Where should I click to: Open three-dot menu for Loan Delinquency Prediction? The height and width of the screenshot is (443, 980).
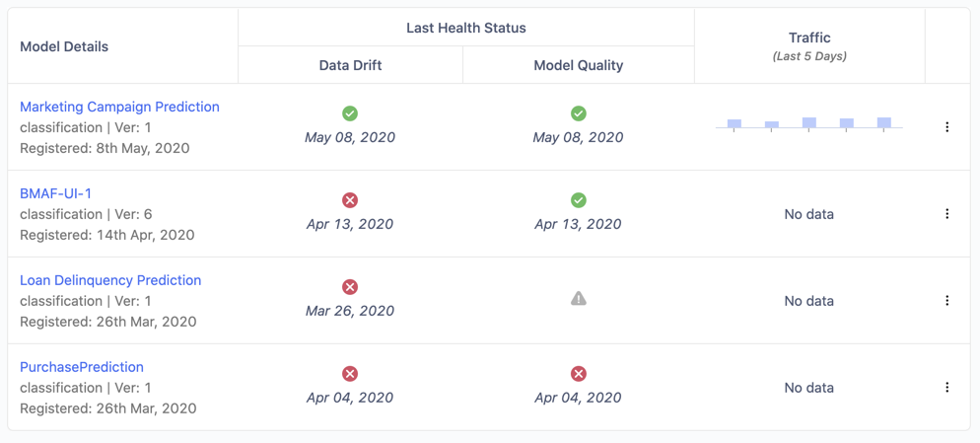pos(947,301)
